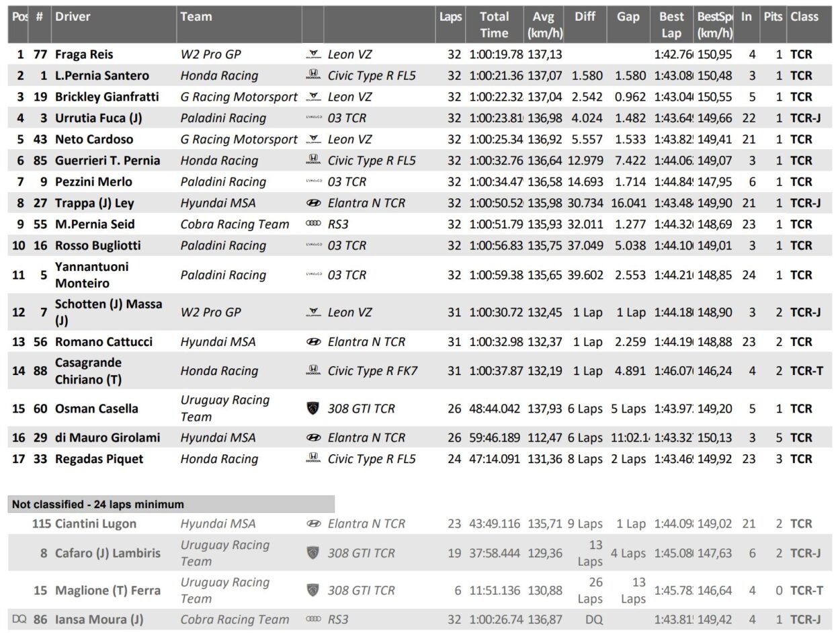Click the Honda logo in Regadas Piquet row
840x633 pixels.
tap(313, 459)
